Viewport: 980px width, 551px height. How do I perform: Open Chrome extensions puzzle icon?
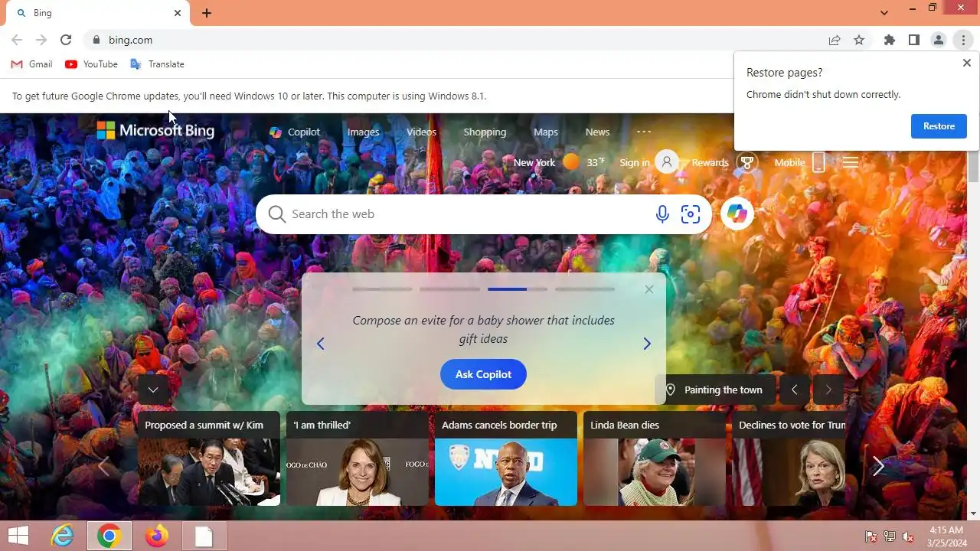click(x=890, y=40)
